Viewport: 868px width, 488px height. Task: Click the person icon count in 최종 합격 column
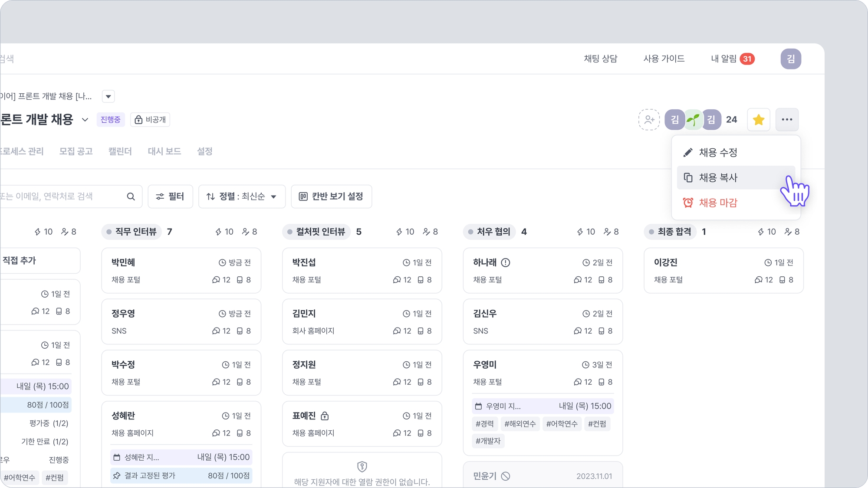[x=792, y=232]
